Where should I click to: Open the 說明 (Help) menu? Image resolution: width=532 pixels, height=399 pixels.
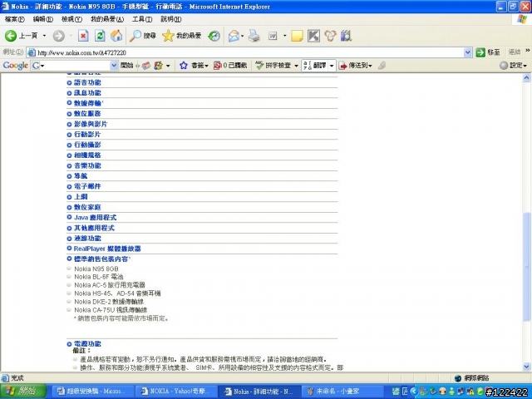171,19
